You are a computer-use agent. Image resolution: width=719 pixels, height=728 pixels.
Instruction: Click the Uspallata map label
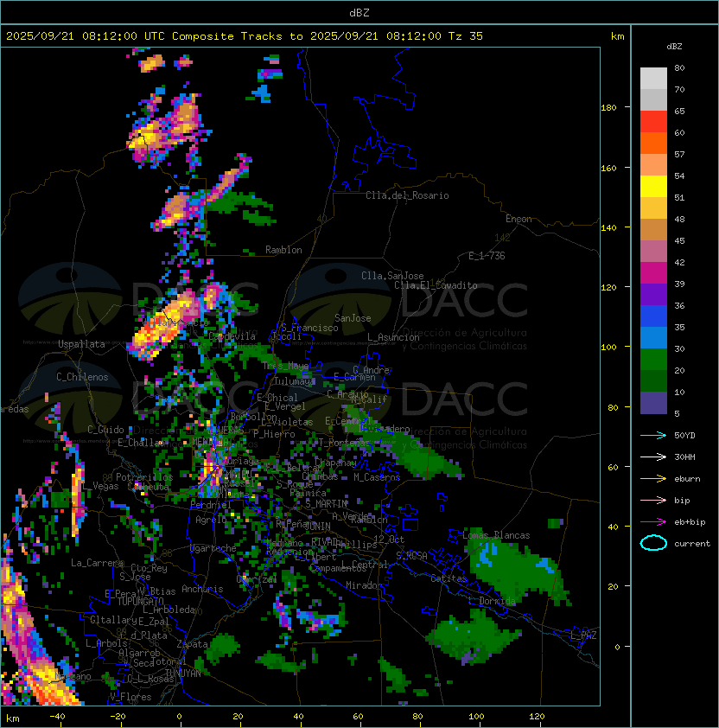point(81,344)
